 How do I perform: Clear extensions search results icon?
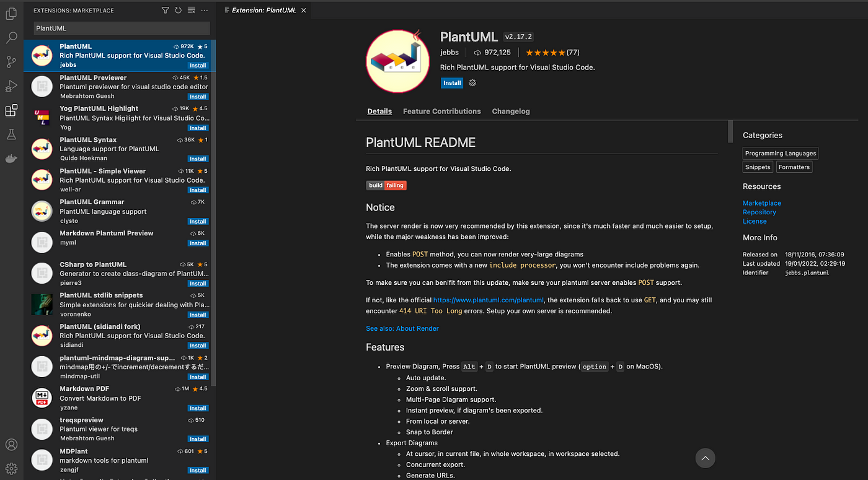(x=191, y=11)
